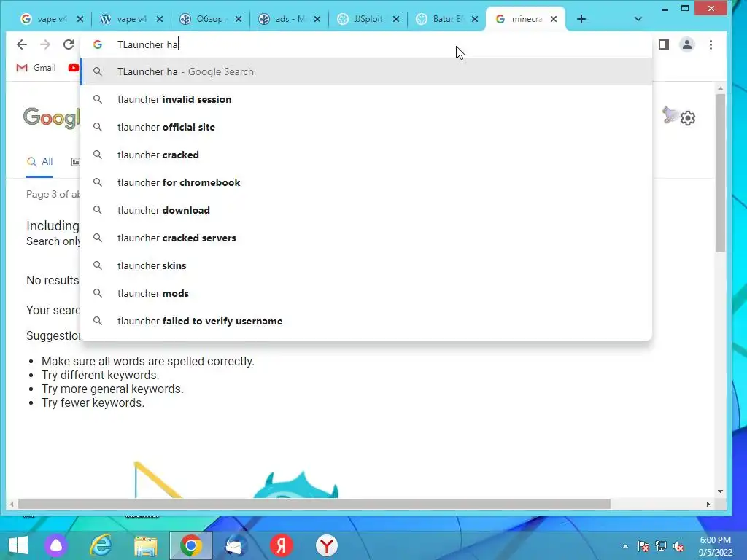The width and height of the screenshot is (747, 560).
Task: Open the red Yandex Я taskbar icon
Action: point(282,545)
